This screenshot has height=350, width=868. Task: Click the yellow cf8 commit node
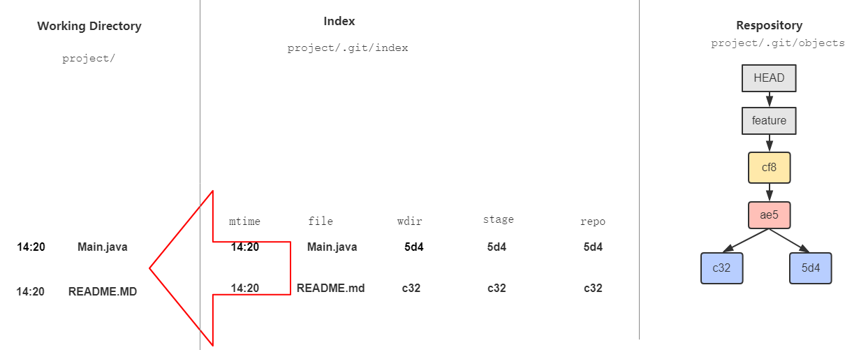769,168
